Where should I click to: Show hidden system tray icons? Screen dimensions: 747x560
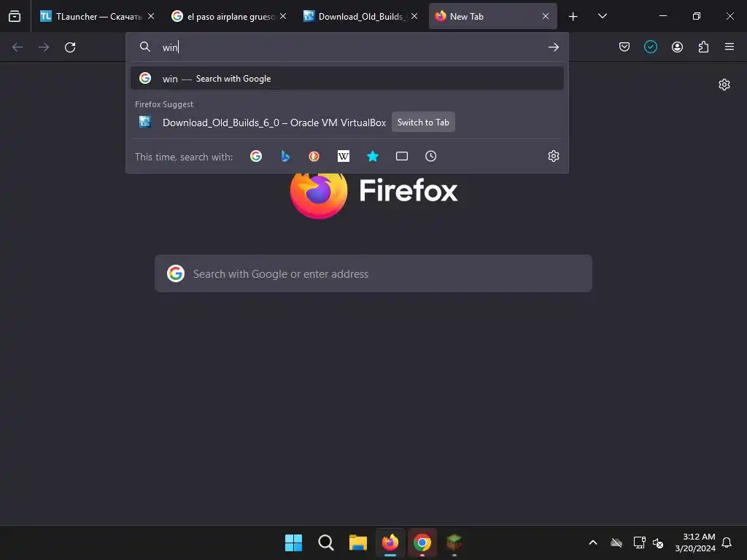click(x=593, y=542)
